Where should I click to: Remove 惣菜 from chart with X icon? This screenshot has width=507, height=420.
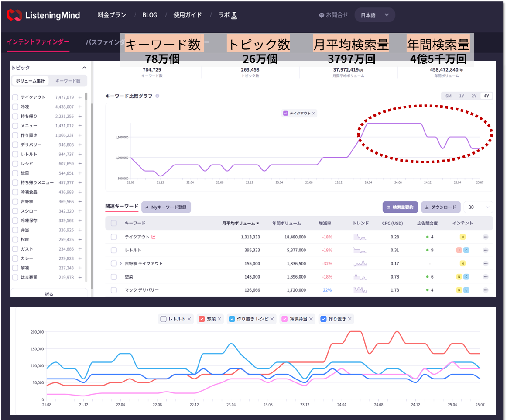click(219, 319)
